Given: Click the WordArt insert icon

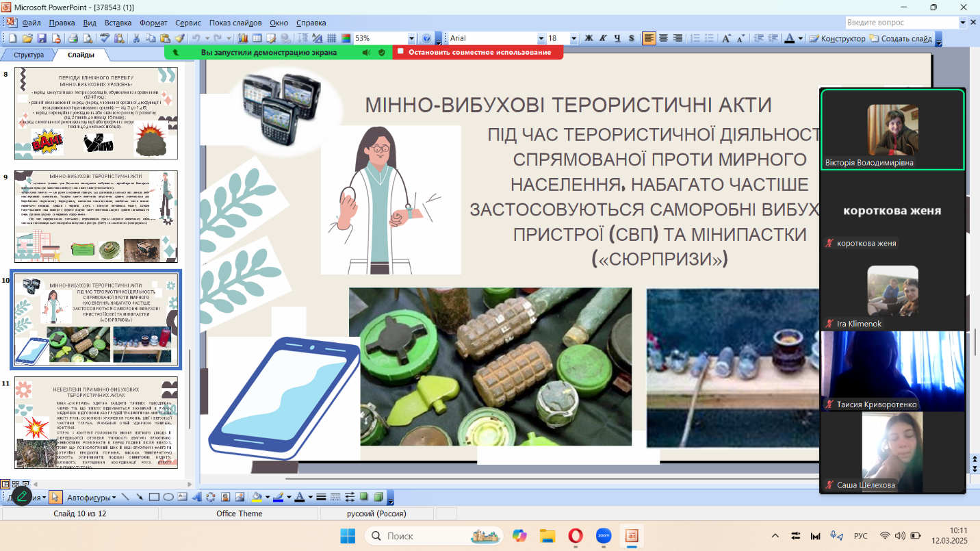Looking at the screenshot, I should 196,498.
